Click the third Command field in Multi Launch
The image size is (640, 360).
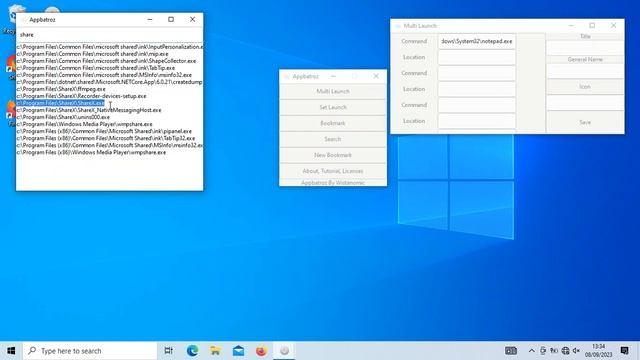tap(477, 105)
